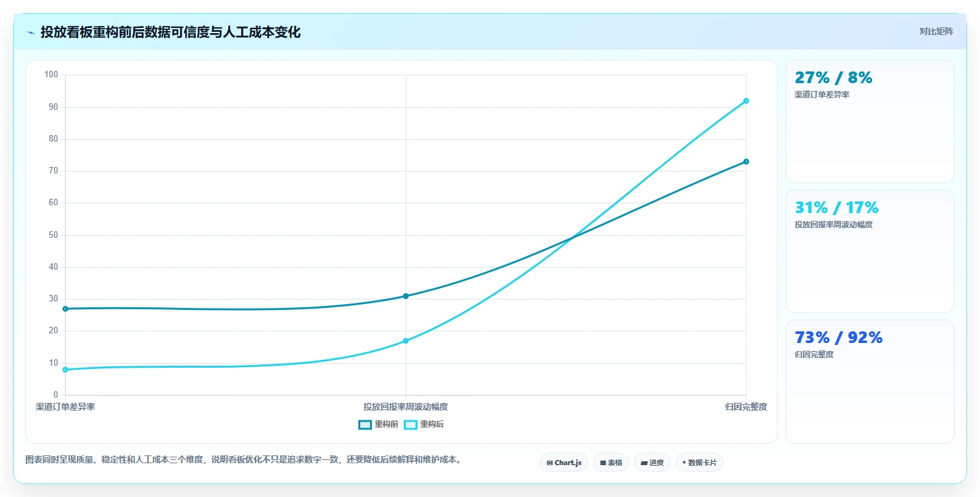Click the 投放回报率周波动幅度 x-axis label
980x497 pixels.
click(x=406, y=407)
